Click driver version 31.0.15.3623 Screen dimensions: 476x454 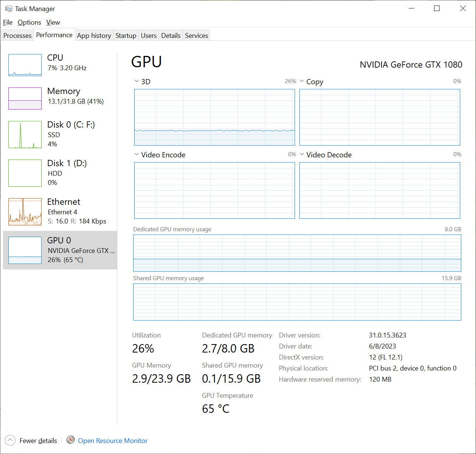(388, 335)
